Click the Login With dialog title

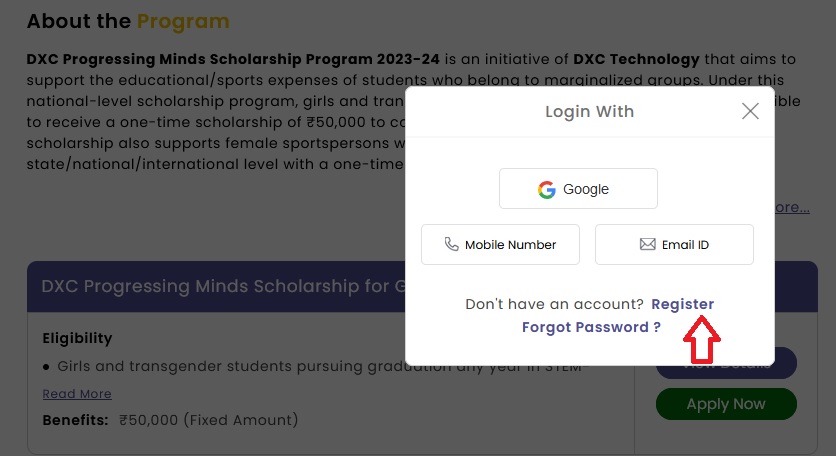coord(589,111)
